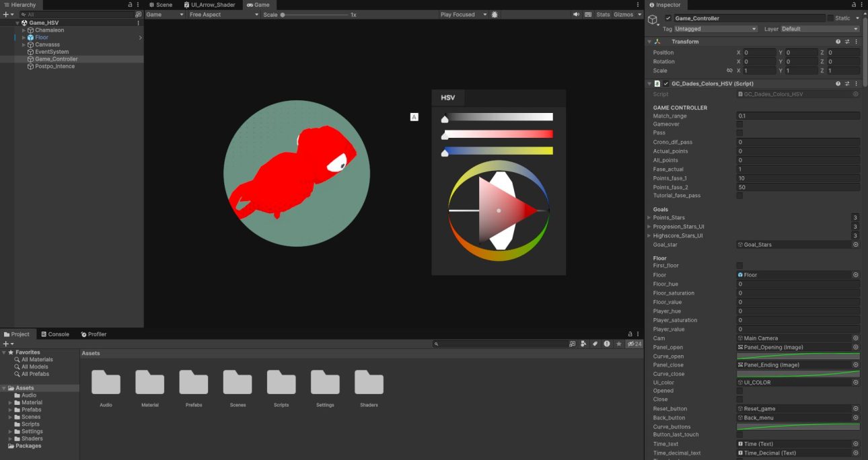Expand the Points_Stars array field
This screenshot has height=460, width=868.
pyautogui.click(x=649, y=218)
